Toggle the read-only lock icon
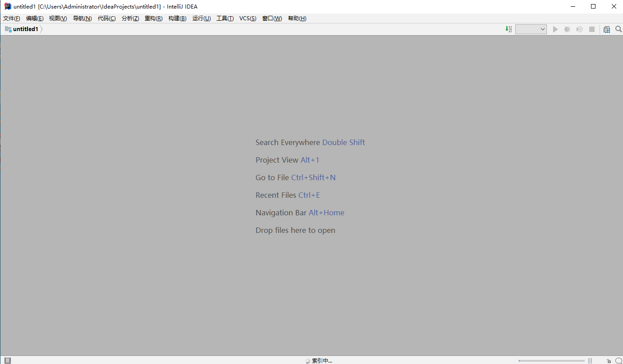 tap(609, 361)
